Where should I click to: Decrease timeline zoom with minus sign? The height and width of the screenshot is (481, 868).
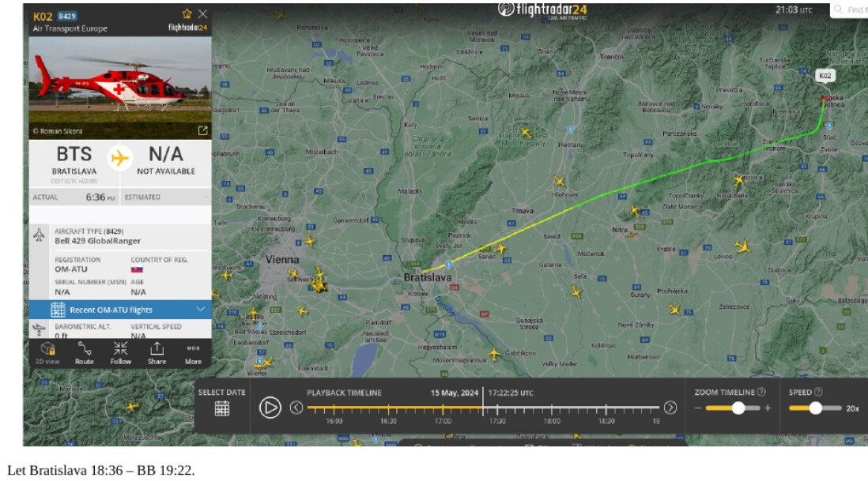pyautogui.click(x=698, y=408)
